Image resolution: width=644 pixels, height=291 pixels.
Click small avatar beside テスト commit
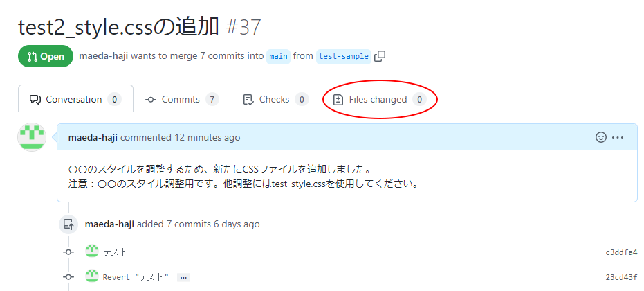[x=92, y=252]
